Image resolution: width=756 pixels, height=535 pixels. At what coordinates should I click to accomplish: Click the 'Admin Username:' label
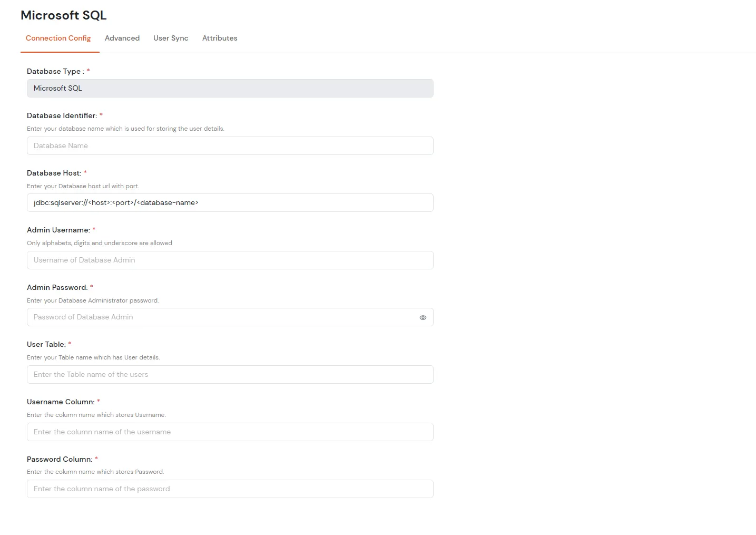(x=58, y=230)
